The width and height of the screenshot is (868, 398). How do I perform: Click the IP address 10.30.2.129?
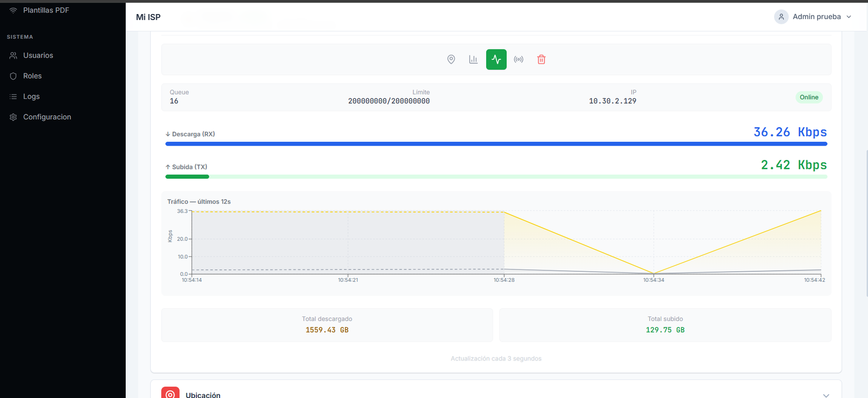(x=613, y=101)
